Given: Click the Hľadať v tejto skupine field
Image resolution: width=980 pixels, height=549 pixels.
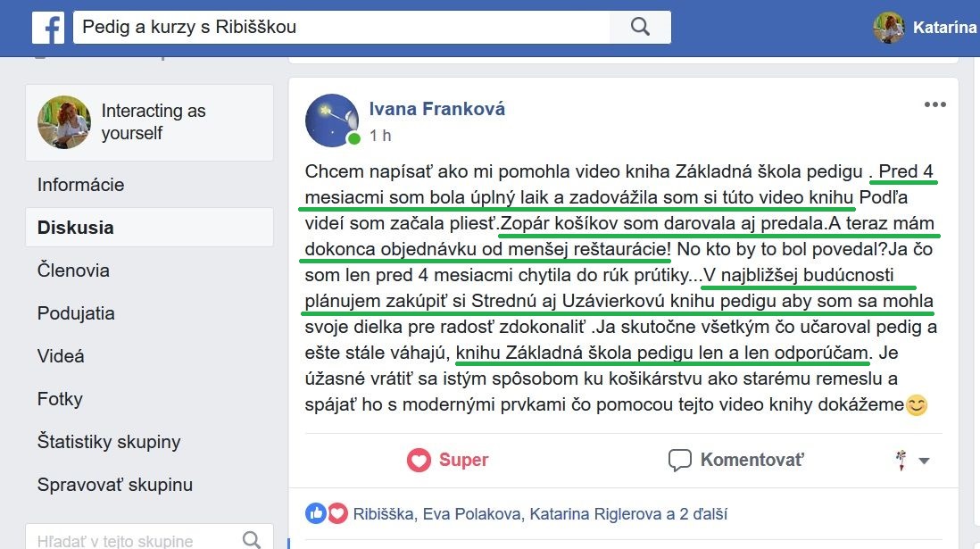Looking at the screenshot, I should 149,539.
